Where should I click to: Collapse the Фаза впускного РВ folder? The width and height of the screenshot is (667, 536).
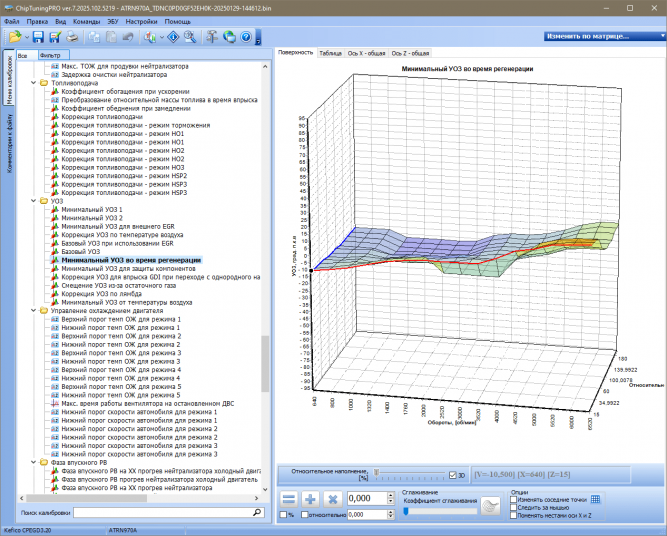click(x=34, y=463)
